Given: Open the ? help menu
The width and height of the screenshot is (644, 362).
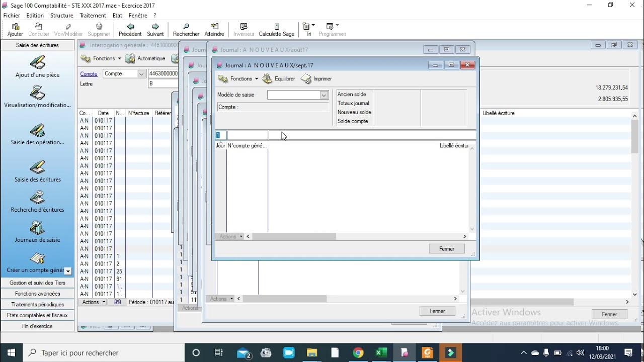Looking at the screenshot, I should click(x=155, y=16).
